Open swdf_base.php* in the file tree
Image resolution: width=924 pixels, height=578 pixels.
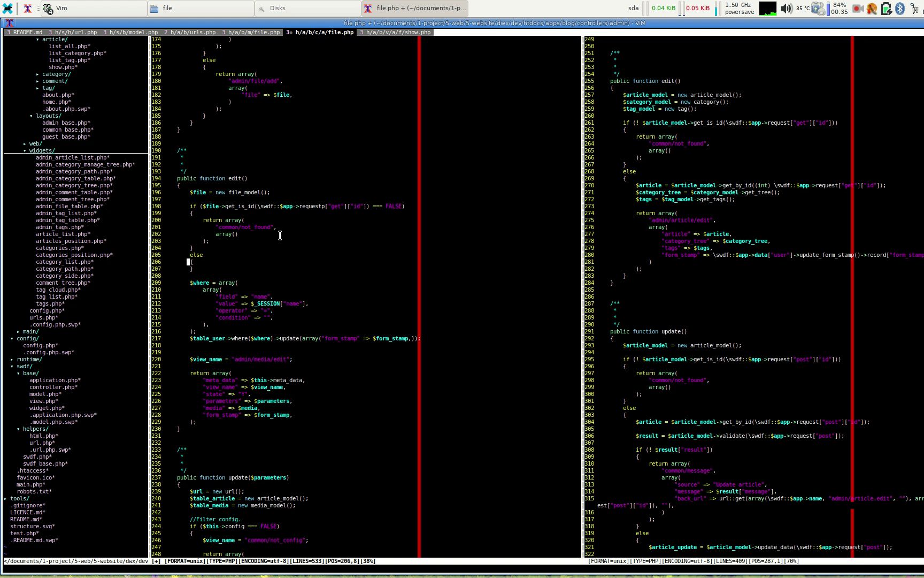pos(45,463)
